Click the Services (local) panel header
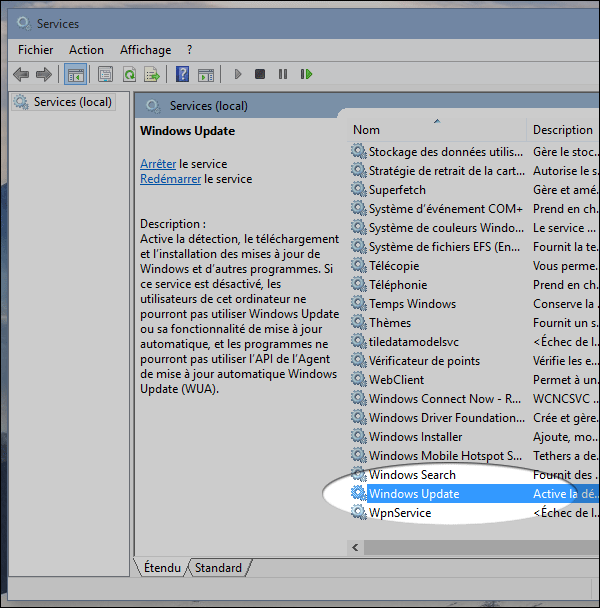The image size is (600, 608). pyautogui.click(x=209, y=106)
